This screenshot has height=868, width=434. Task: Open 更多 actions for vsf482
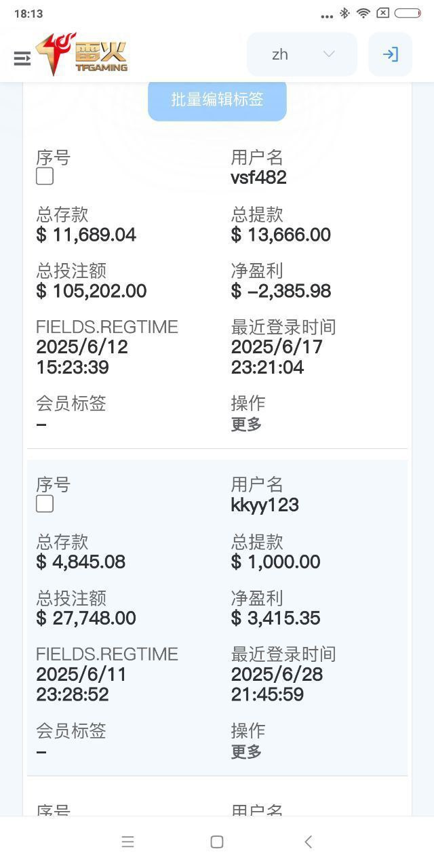point(246,425)
